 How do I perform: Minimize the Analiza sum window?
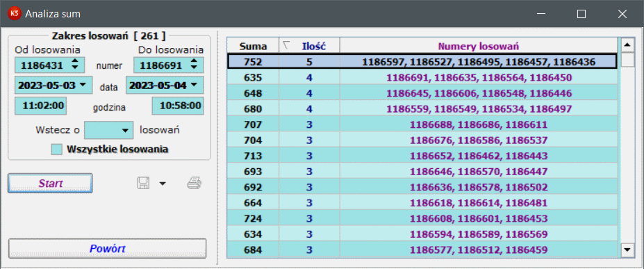point(541,14)
